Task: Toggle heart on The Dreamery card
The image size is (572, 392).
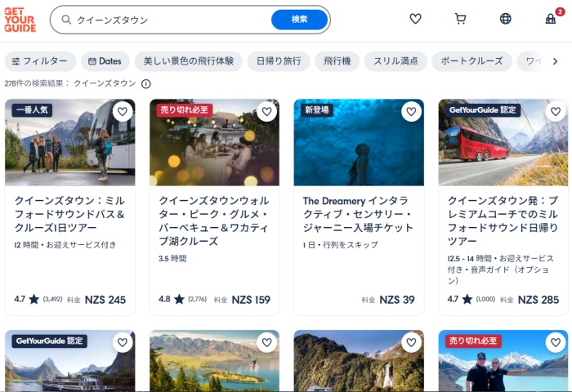Action: [x=411, y=112]
